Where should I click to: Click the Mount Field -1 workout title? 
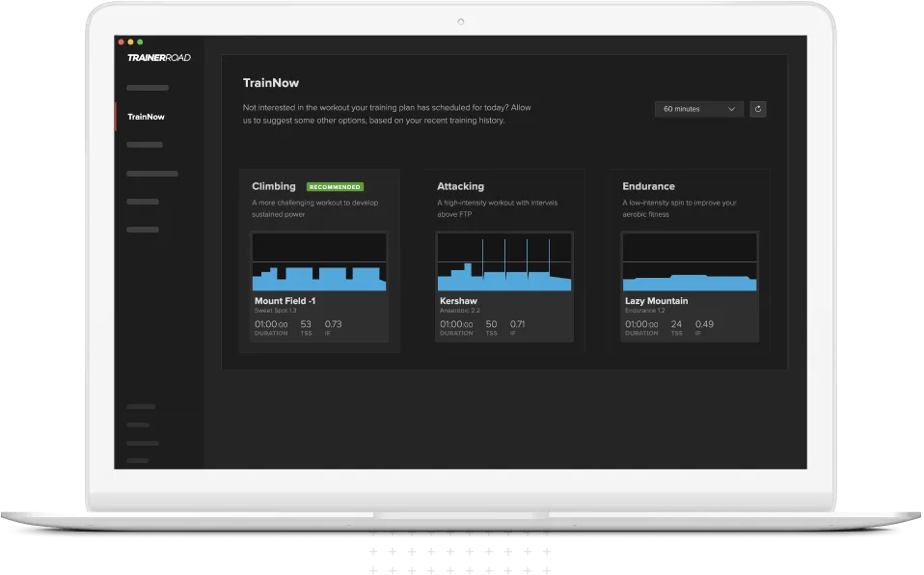point(285,301)
